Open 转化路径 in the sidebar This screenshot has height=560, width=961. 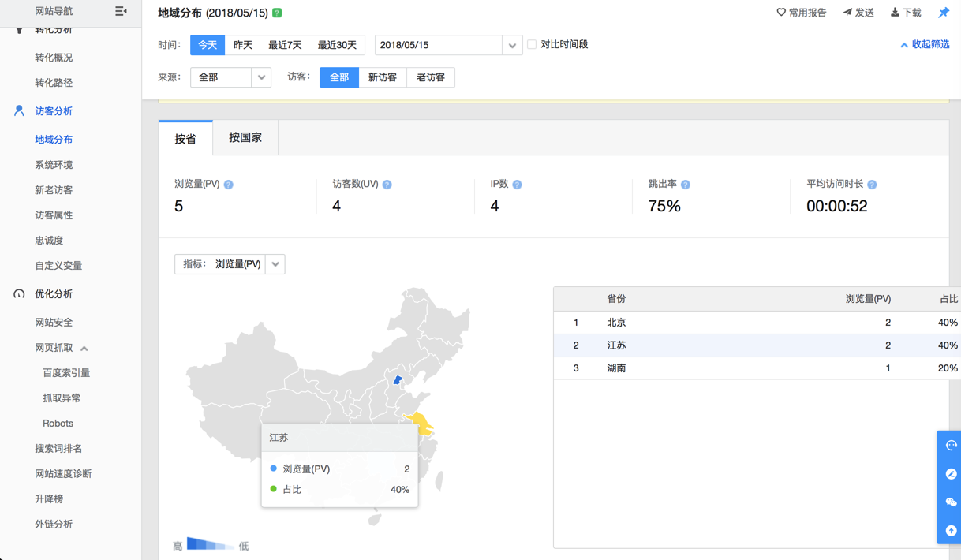(54, 83)
